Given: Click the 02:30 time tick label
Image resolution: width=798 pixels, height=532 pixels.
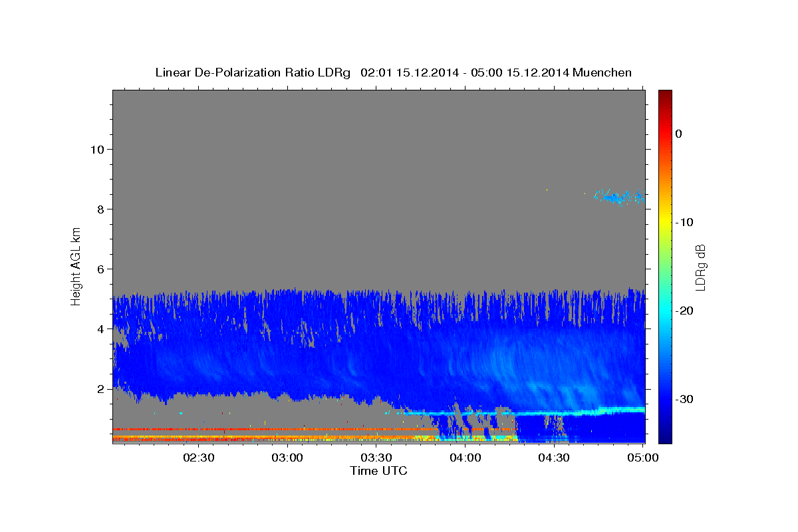Looking at the screenshot, I should pyautogui.click(x=198, y=458).
